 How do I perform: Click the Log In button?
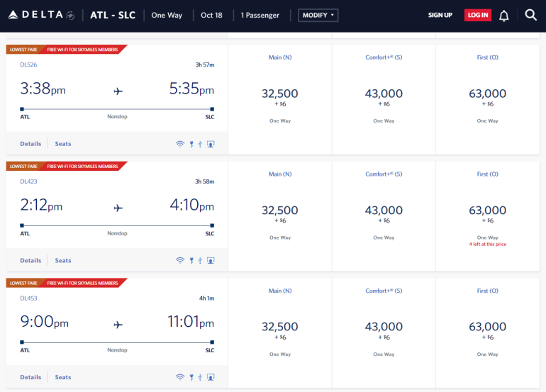477,15
